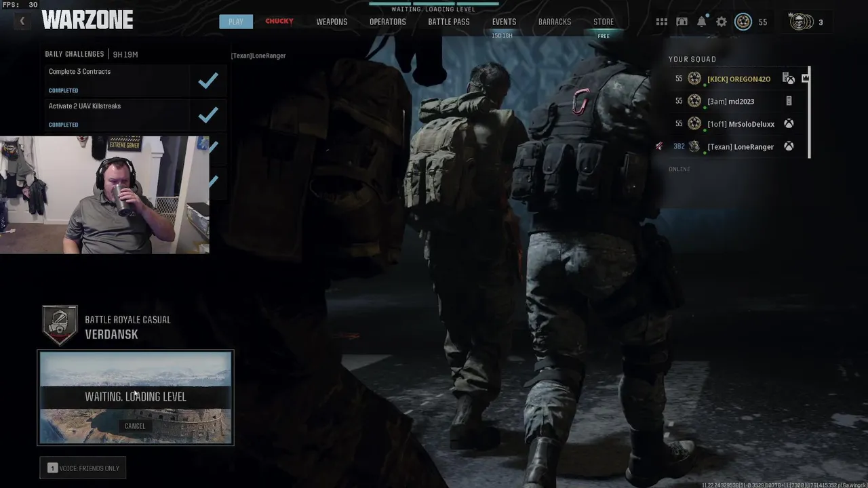Go to the BARRACKS tab
The height and width of the screenshot is (488, 868).
tap(555, 22)
